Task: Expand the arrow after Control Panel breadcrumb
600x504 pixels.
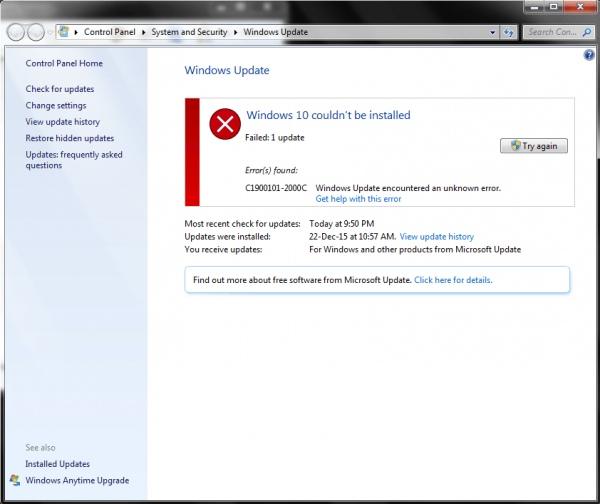Action: 143,32
